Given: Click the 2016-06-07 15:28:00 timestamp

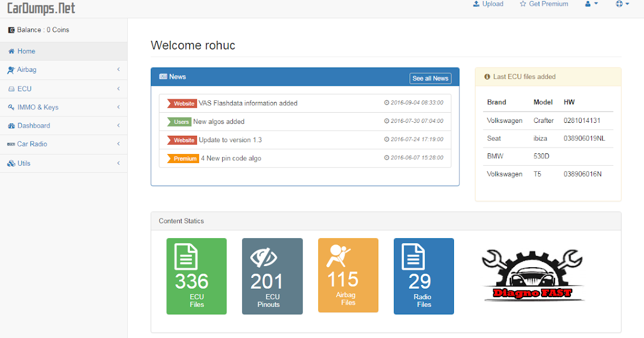Looking at the screenshot, I should coord(414,158).
